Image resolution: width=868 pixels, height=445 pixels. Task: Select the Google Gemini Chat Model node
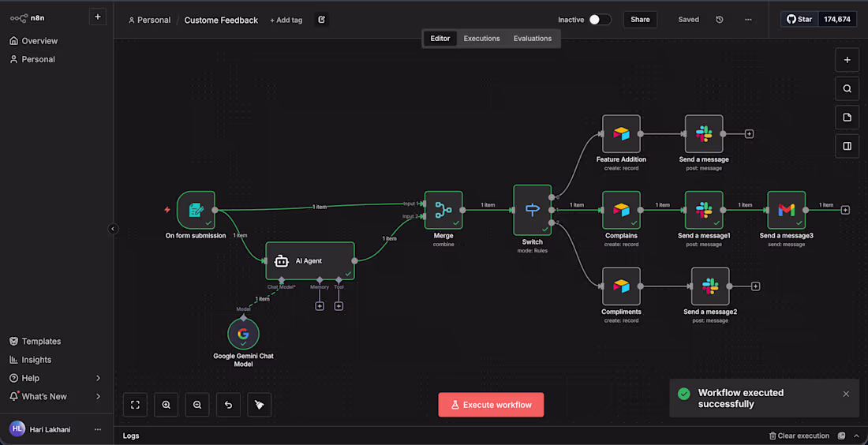(x=243, y=334)
